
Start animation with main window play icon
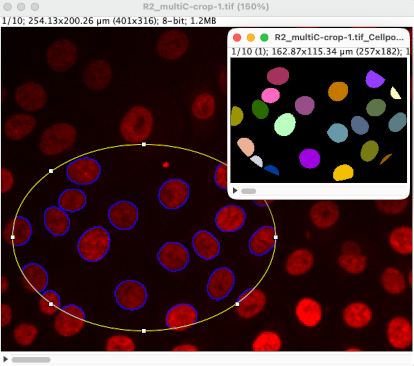5,359
